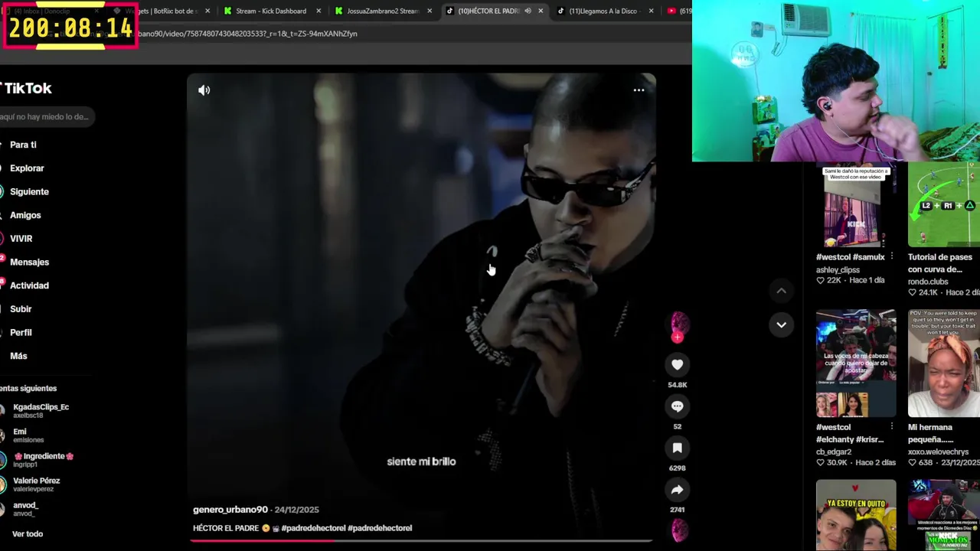Mute the TikTok video with speaker icon
Viewport: 980px width, 551px height.
pyautogui.click(x=204, y=90)
